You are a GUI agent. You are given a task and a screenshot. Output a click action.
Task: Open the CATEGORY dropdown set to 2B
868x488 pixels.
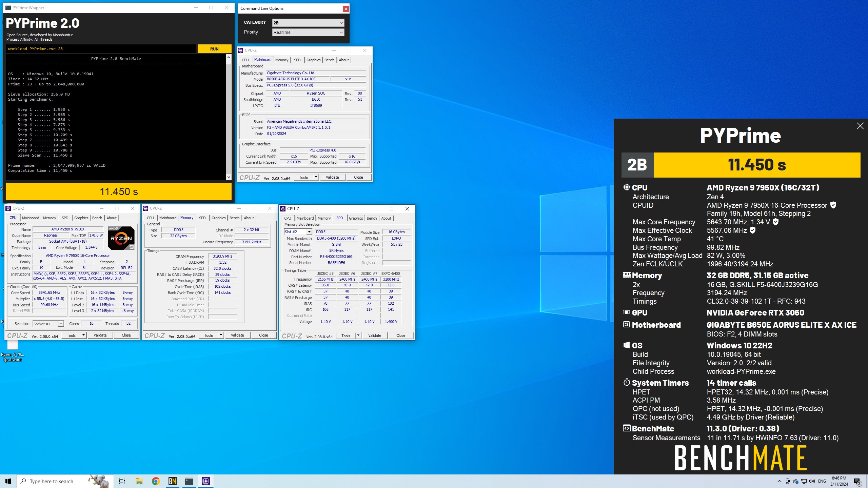(x=308, y=23)
